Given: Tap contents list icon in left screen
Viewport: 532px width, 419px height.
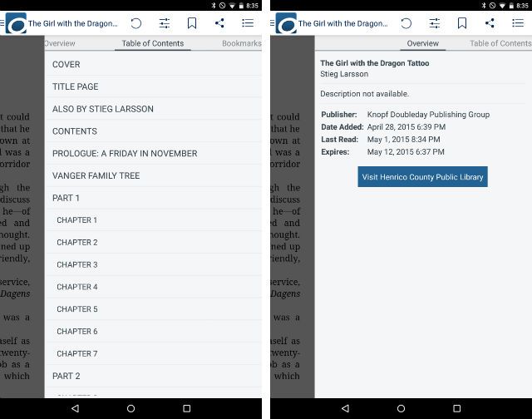Looking at the screenshot, I should (248, 23).
